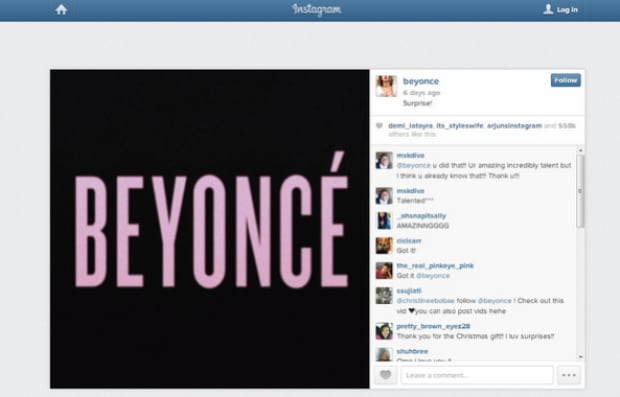Focus the 'Leave a comment...' field

(477, 375)
